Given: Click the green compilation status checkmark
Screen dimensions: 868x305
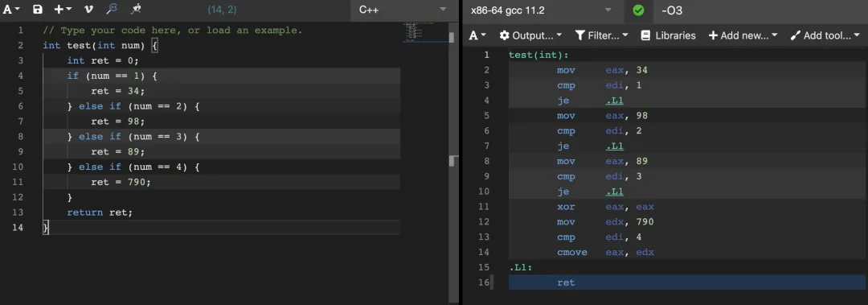Looking at the screenshot, I should coord(638,10).
